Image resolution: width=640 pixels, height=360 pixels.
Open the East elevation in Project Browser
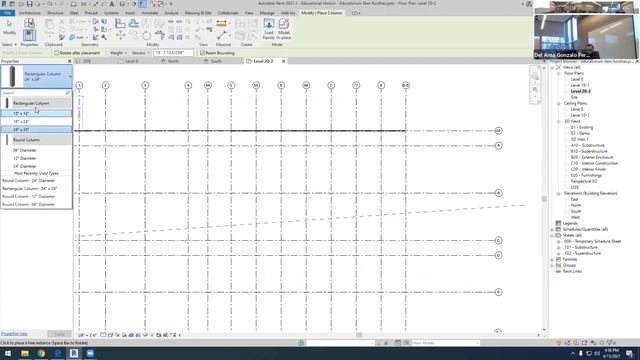(574, 200)
